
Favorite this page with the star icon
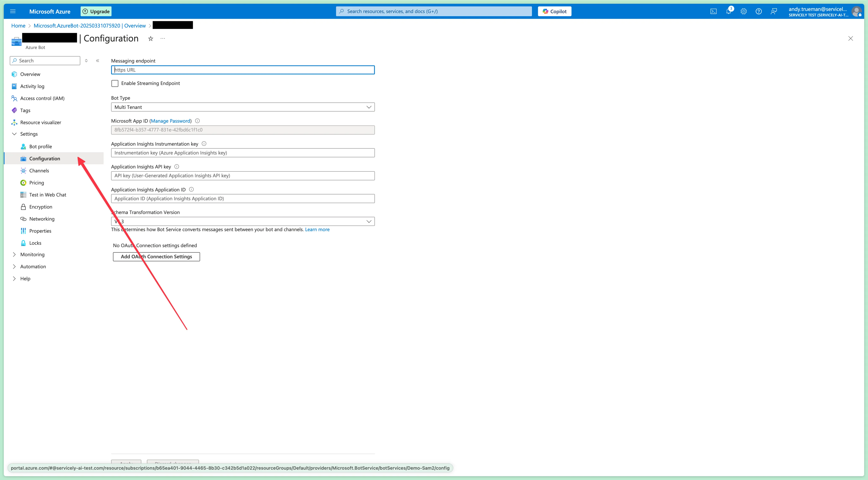pyautogui.click(x=151, y=39)
